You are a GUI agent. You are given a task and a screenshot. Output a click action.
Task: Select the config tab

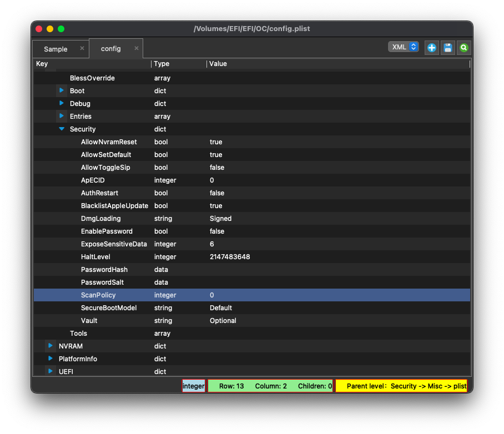[x=110, y=49]
